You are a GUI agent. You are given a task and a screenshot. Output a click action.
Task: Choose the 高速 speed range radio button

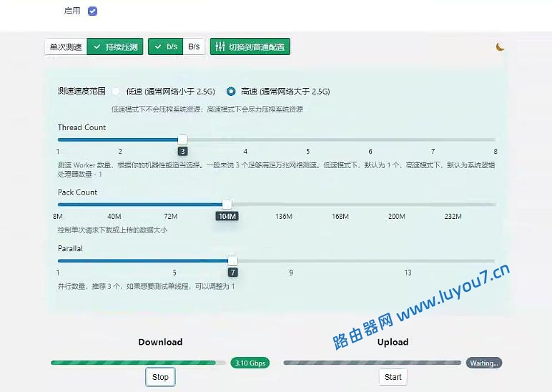click(x=231, y=92)
